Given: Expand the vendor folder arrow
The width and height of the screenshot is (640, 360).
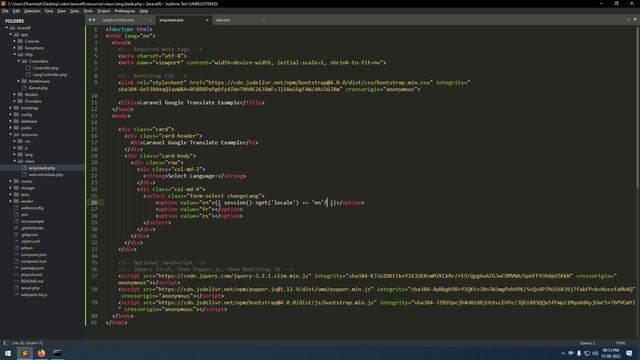Looking at the screenshot, I should (x=11, y=201).
